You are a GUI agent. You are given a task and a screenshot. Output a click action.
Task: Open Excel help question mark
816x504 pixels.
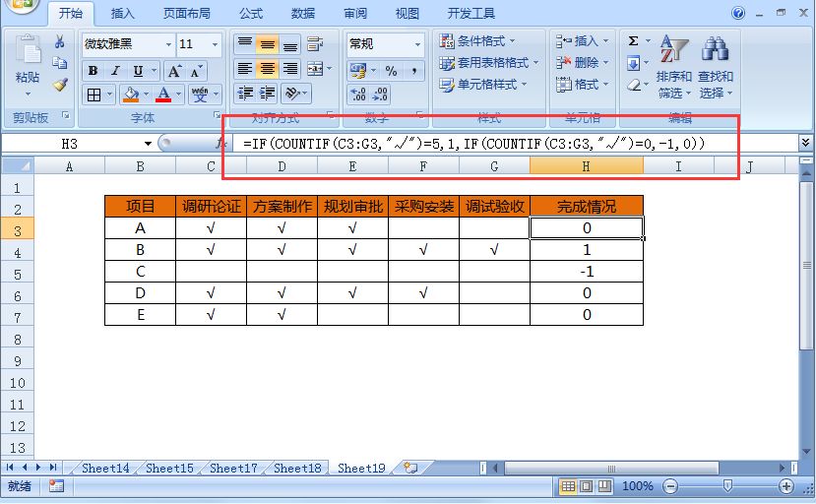click(738, 13)
